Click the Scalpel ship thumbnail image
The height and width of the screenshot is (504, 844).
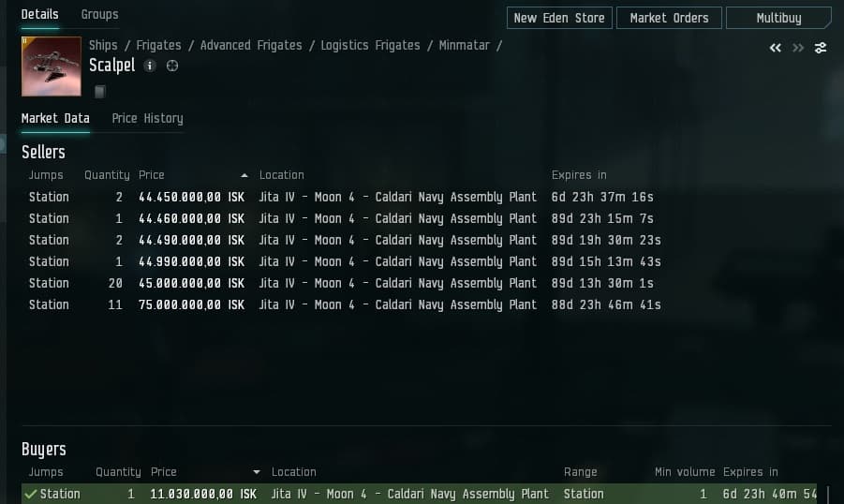[51, 67]
